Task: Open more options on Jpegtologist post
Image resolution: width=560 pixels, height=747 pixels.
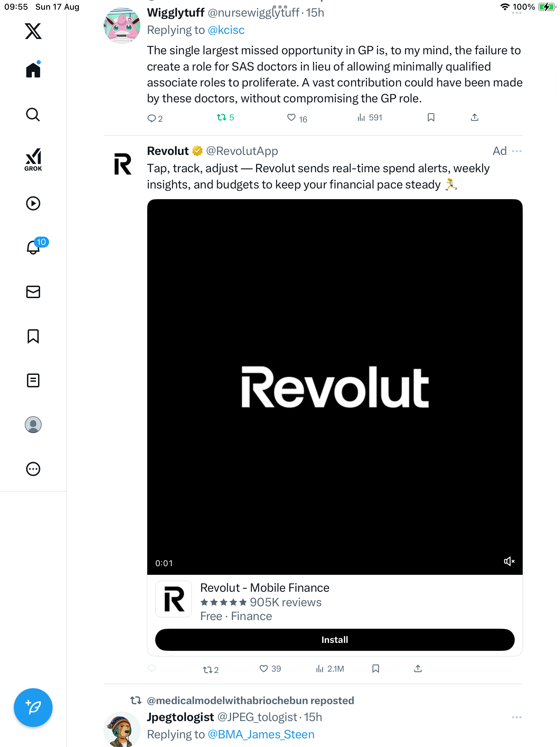Action: [517, 717]
